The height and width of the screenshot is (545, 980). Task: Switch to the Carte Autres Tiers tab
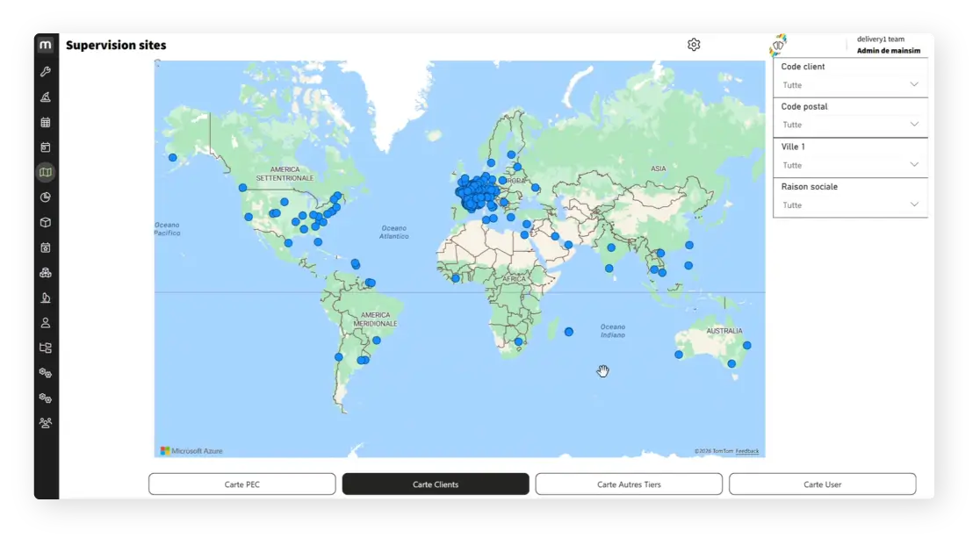point(629,484)
